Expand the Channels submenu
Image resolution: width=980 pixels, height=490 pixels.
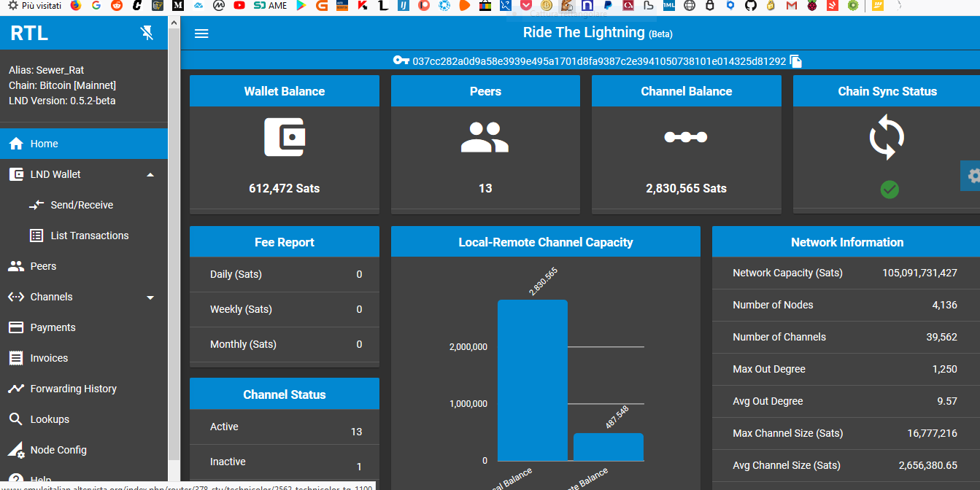coord(150,297)
